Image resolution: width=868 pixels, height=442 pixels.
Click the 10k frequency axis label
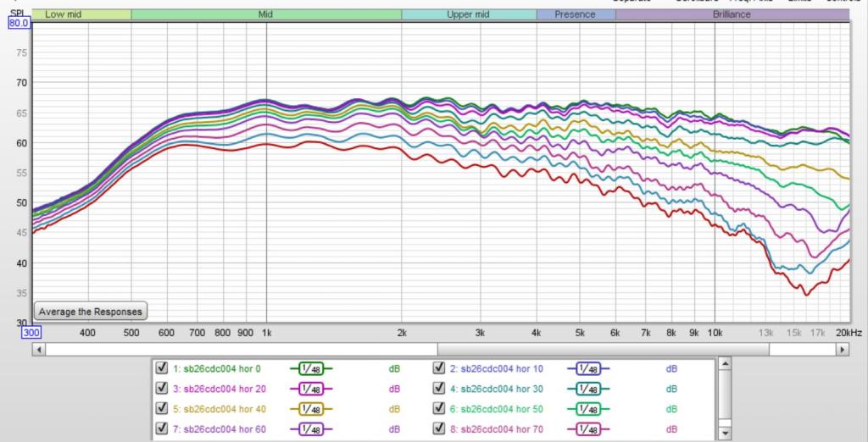click(x=715, y=333)
